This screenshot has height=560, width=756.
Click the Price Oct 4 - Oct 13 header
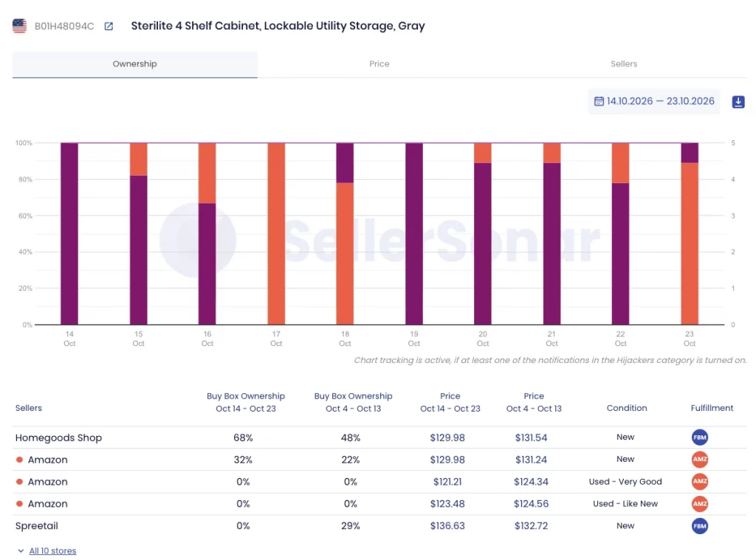[x=534, y=402]
